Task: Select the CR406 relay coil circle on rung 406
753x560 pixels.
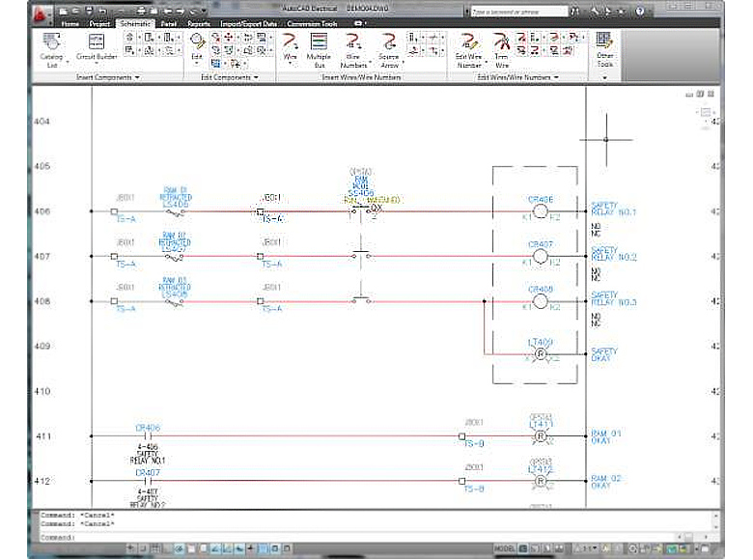Action: 541,211
